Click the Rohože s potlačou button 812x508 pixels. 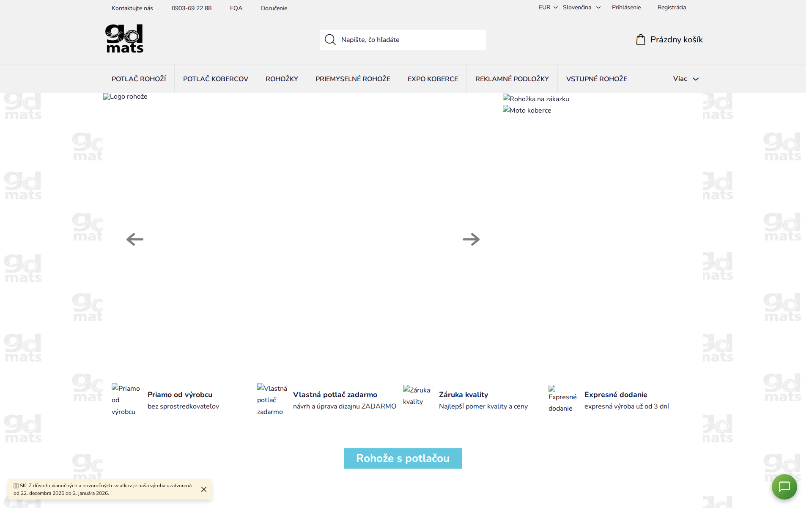(x=402, y=458)
